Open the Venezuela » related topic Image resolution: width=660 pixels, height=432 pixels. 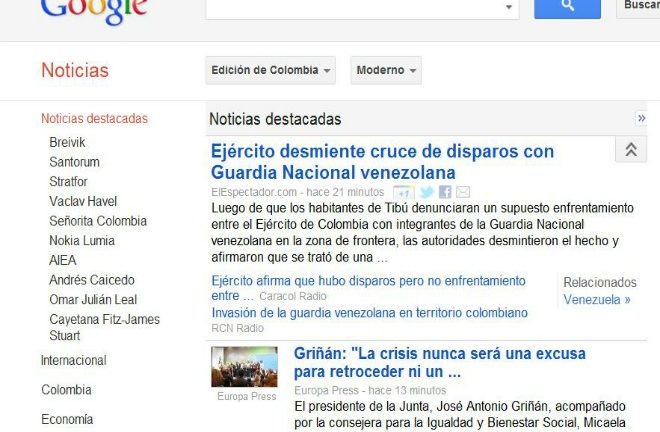click(597, 300)
